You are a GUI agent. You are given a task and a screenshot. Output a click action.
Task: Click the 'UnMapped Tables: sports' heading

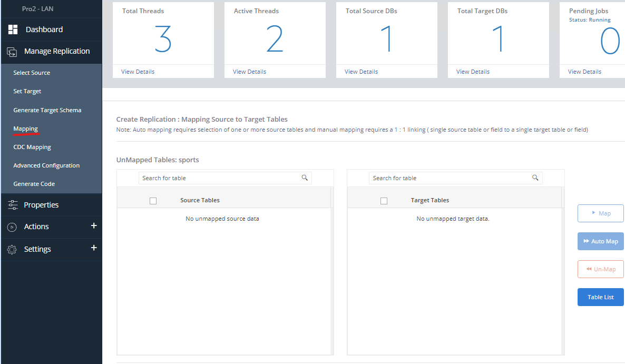click(x=158, y=160)
